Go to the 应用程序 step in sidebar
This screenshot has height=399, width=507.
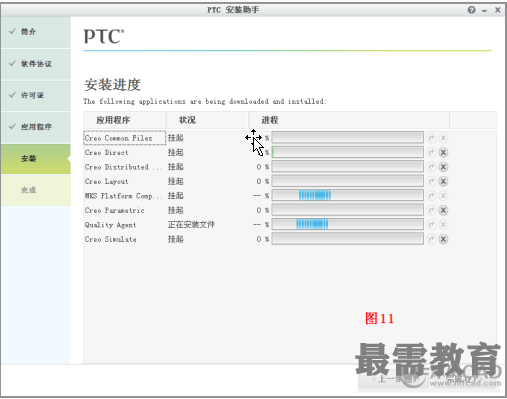(x=36, y=127)
